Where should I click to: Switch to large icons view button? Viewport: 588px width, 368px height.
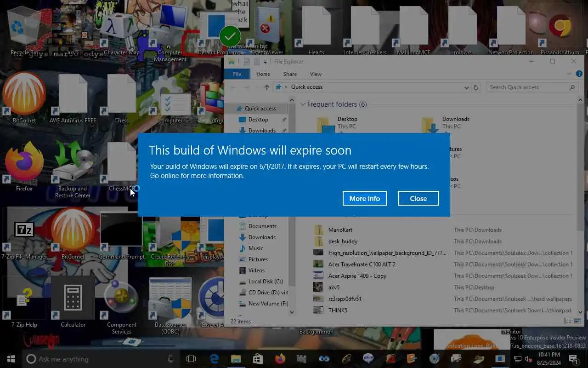click(x=577, y=321)
